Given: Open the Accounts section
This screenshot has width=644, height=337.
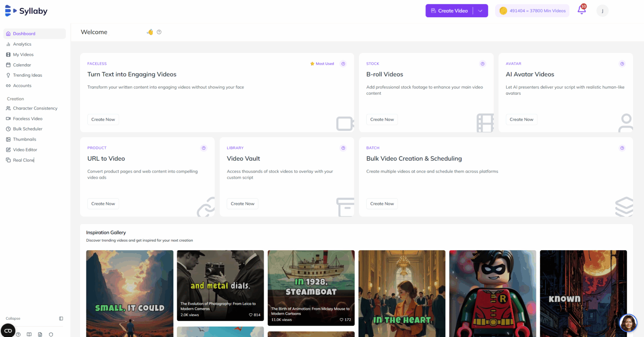Looking at the screenshot, I should click(x=22, y=85).
